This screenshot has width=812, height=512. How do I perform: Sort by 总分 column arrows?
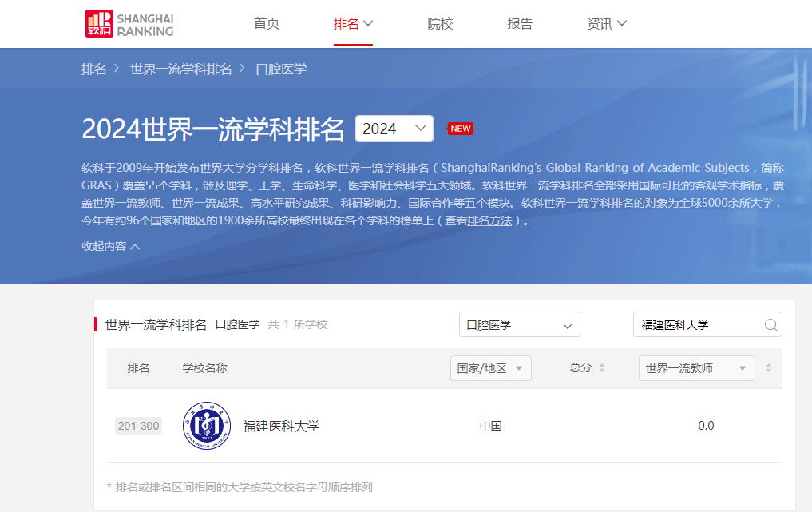602,368
